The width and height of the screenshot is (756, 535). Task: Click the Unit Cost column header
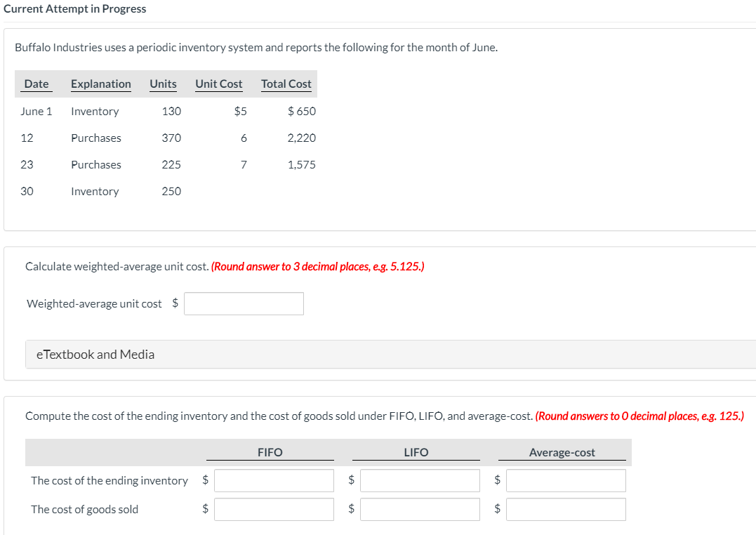pos(218,84)
